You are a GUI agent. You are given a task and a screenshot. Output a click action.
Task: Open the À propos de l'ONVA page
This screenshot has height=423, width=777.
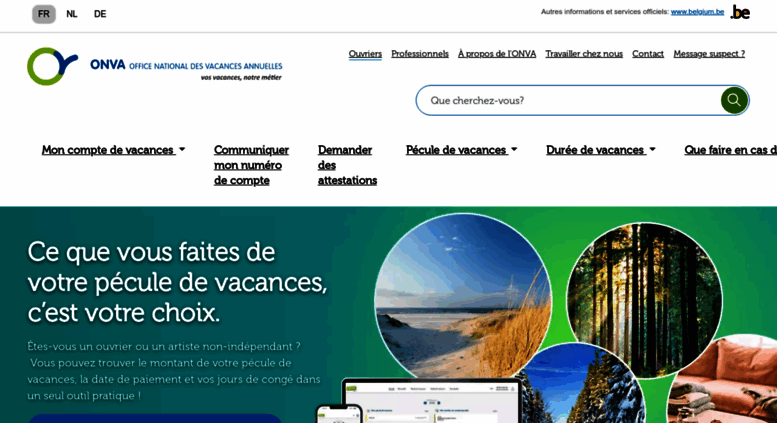point(497,54)
